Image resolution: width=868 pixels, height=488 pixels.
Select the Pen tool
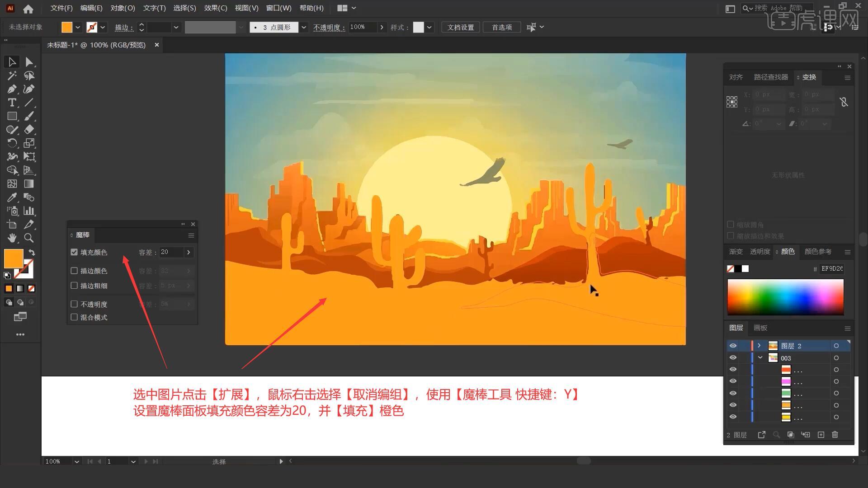tap(11, 89)
